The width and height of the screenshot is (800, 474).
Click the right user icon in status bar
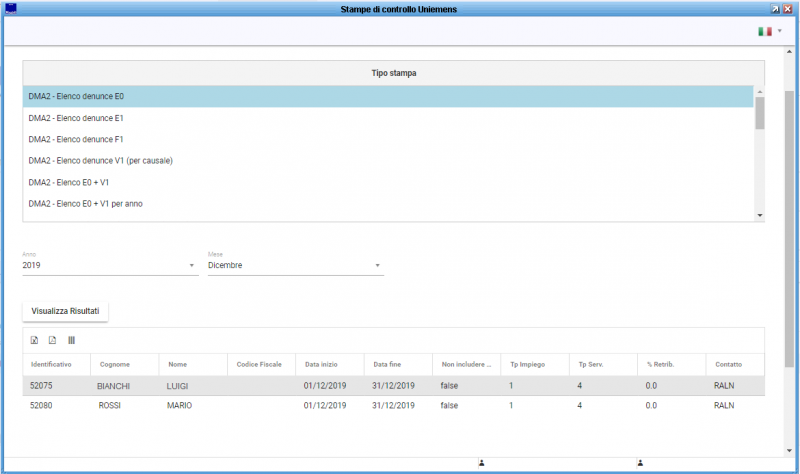click(639, 463)
